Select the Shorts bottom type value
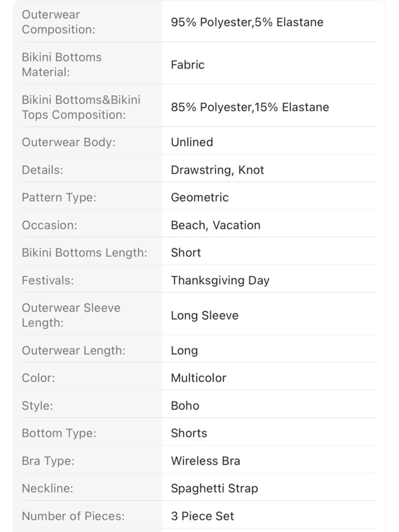This screenshot has width=399, height=532. 189,433
